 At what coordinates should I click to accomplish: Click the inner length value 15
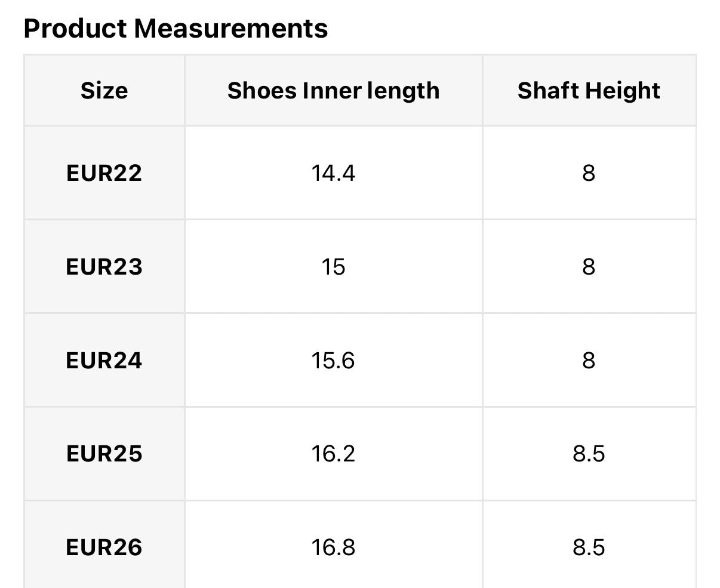point(333,267)
